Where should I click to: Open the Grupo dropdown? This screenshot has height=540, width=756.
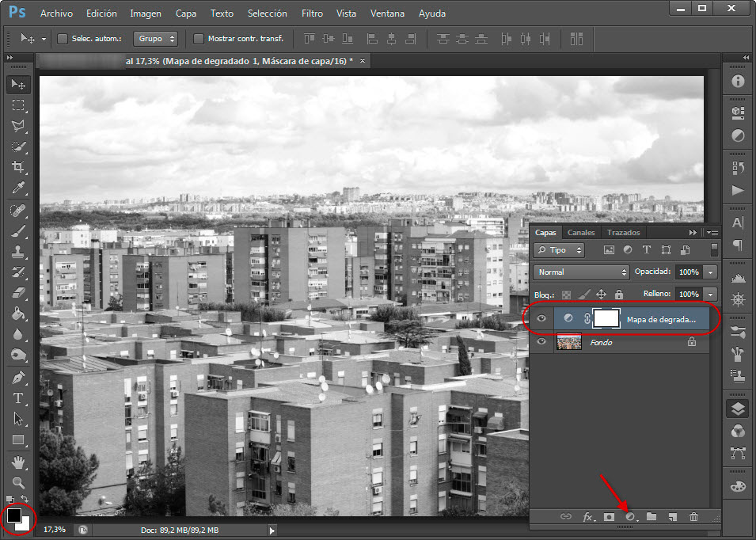(x=155, y=39)
